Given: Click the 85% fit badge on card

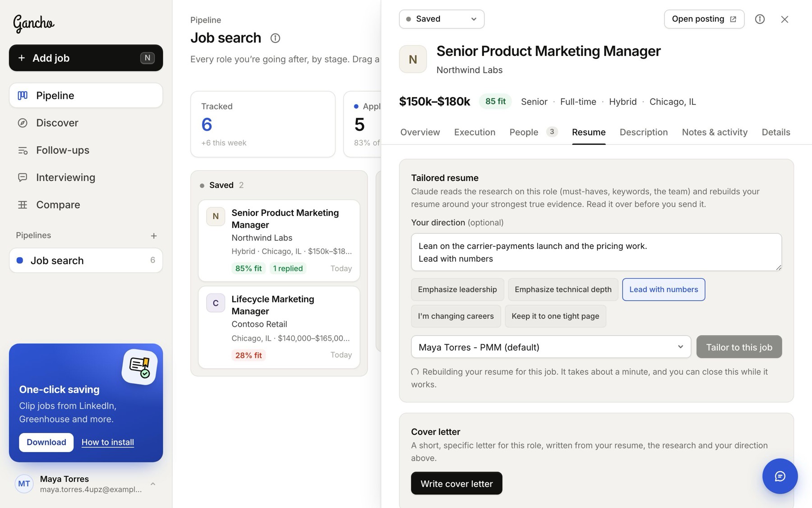Looking at the screenshot, I should click(x=249, y=268).
